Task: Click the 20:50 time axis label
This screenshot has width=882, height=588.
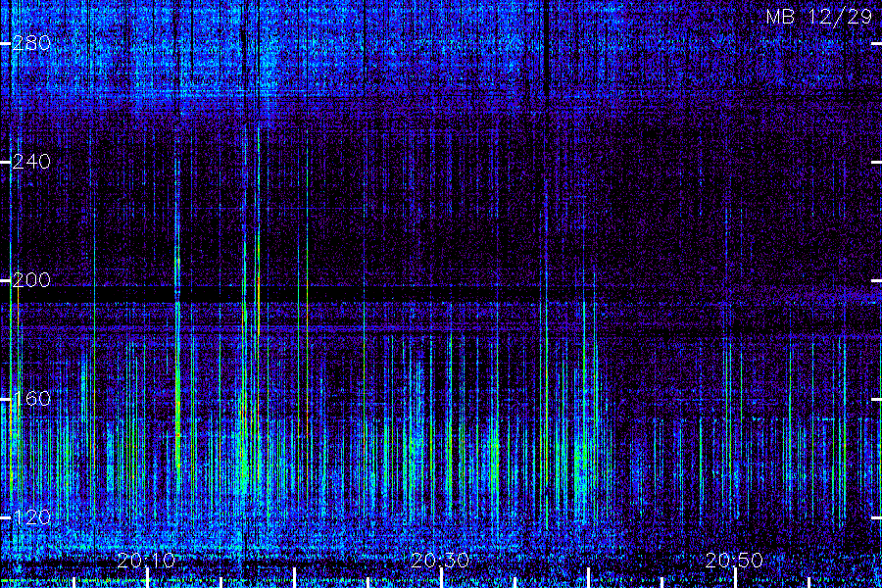Action: click(734, 561)
